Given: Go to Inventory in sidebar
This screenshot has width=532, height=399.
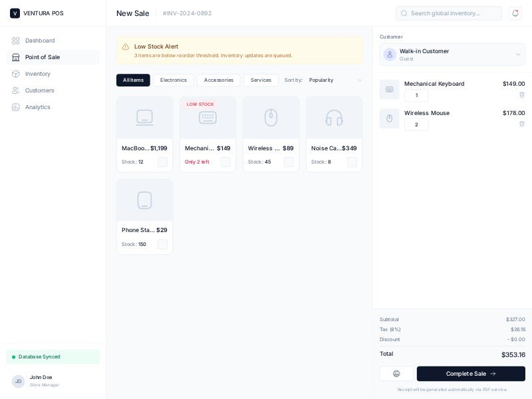Looking at the screenshot, I should [37, 74].
